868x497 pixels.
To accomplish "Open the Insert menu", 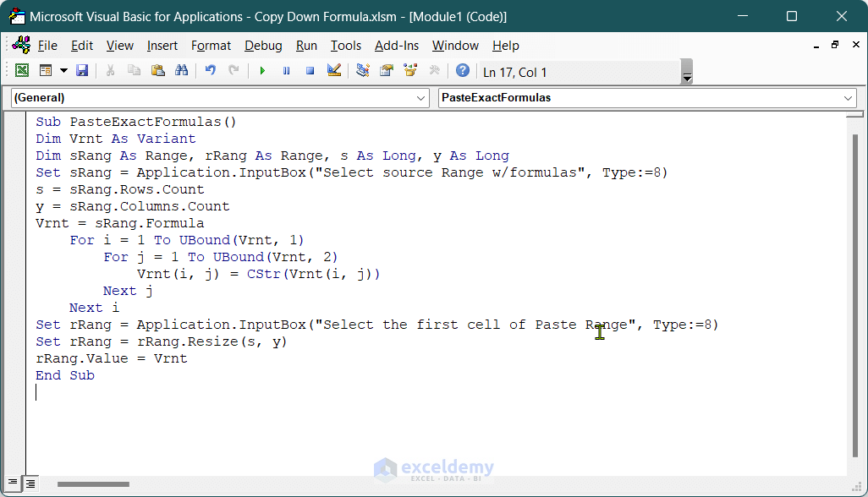I will pyautogui.click(x=162, y=46).
